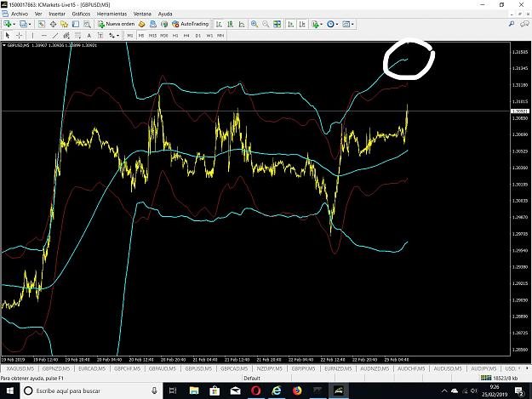Open the Strategy Tester magnifier icon
532x399 pixels.
[x=87, y=24]
